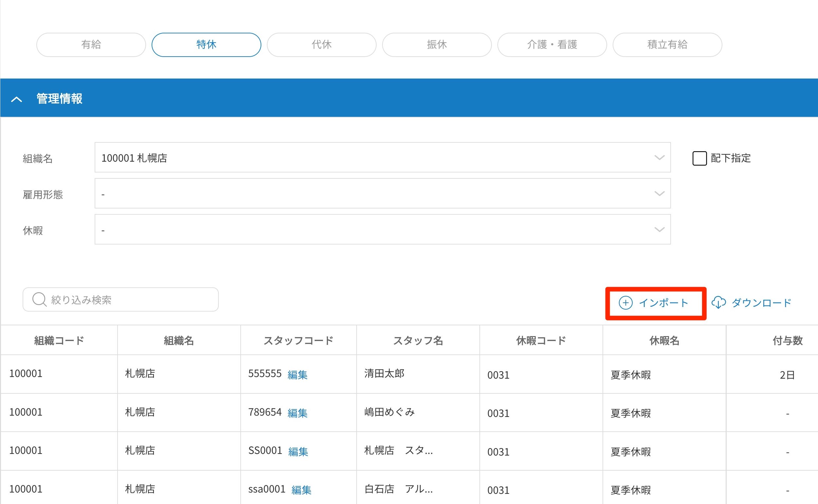
Task: Switch to the 有給 tab
Action: pyautogui.click(x=91, y=45)
